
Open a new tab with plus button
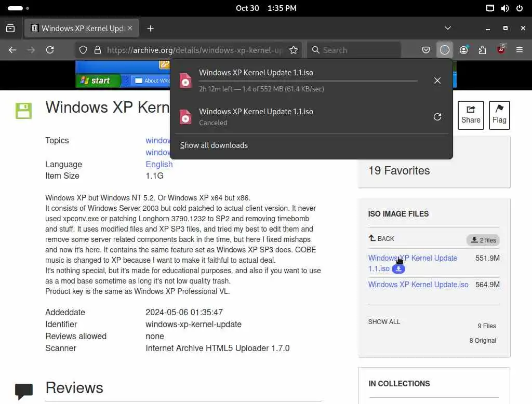(x=150, y=29)
